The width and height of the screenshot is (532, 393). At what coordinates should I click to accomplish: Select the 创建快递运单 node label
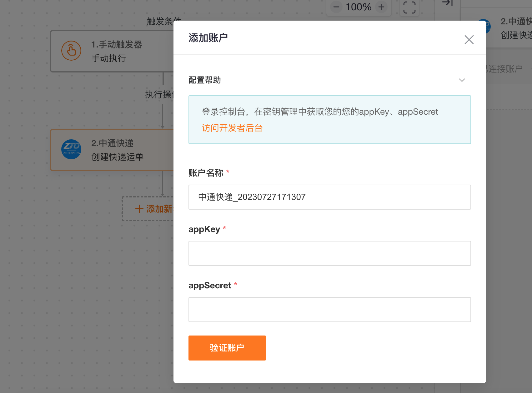point(117,157)
